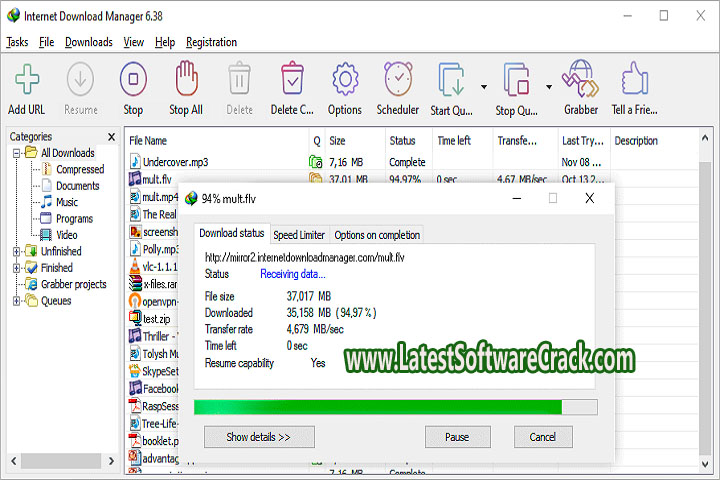Select the Programs category
Viewport: 720px width, 480px height.
[74, 219]
